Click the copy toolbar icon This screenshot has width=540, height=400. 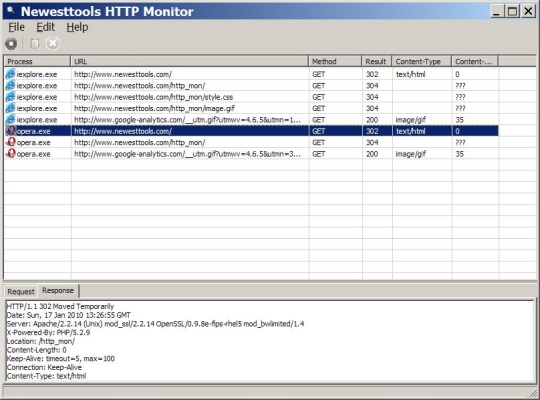[x=35, y=44]
